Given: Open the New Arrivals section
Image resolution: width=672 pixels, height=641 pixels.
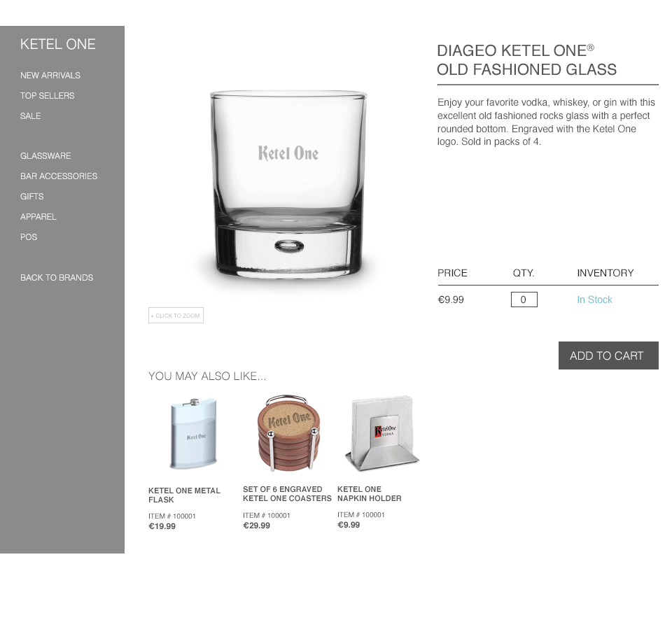Looking at the screenshot, I should (x=50, y=76).
